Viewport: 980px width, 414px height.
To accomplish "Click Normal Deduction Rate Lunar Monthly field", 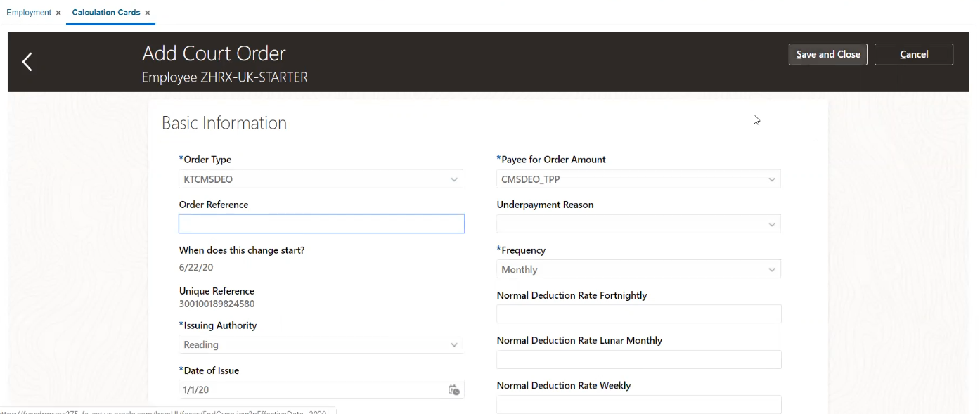I will pos(638,359).
